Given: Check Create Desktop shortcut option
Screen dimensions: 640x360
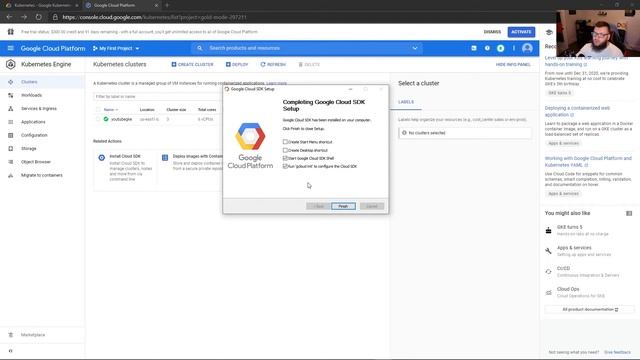Looking at the screenshot, I should [285, 150].
